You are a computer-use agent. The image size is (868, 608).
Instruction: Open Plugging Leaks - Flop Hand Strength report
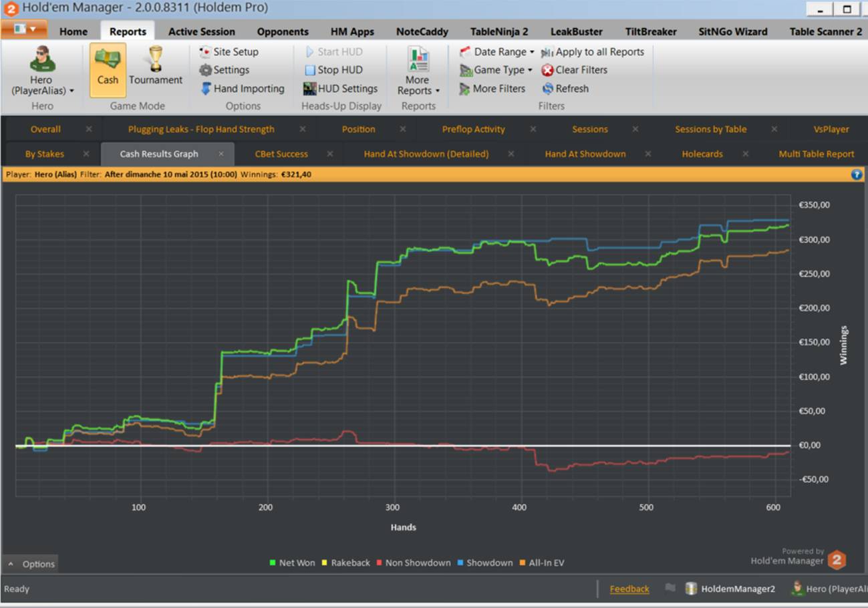(x=201, y=129)
